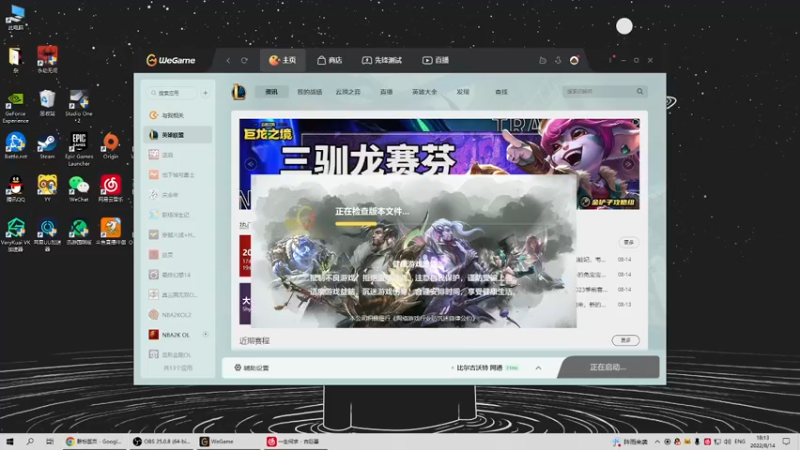The image size is (800, 450).
Task: Refresh the WeGame page
Action: 244,60
